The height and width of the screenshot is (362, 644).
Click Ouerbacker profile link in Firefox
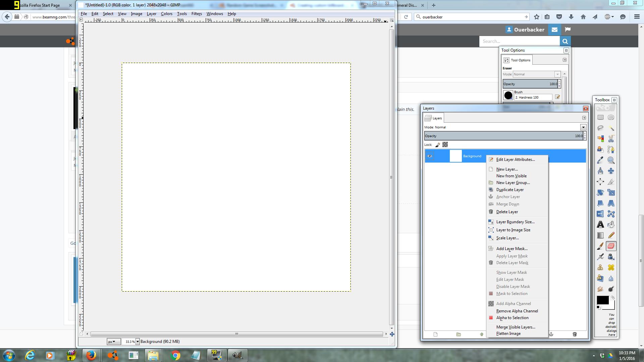pyautogui.click(x=525, y=29)
